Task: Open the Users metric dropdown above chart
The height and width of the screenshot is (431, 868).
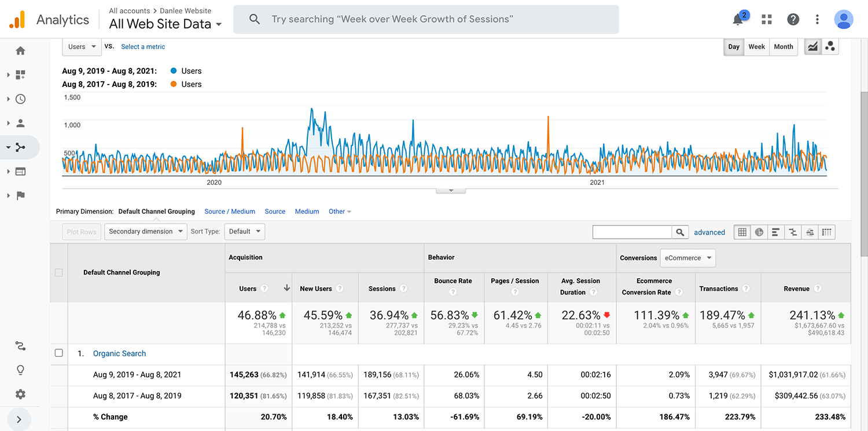Action: click(x=82, y=47)
